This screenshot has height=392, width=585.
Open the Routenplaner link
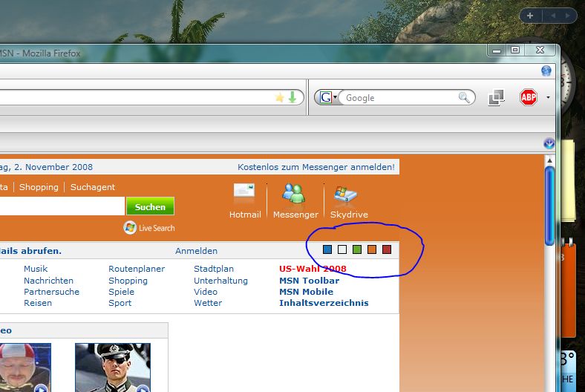click(x=137, y=269)
